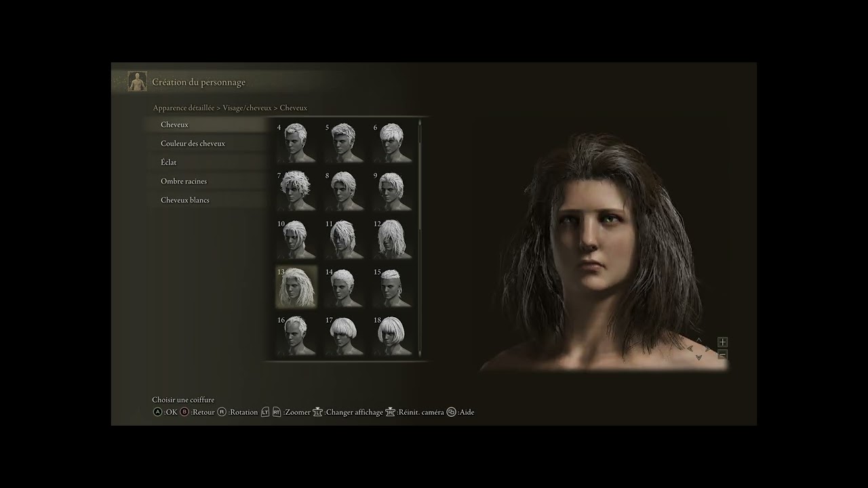
Task: Click the Aide label
Action: [467, 412]
